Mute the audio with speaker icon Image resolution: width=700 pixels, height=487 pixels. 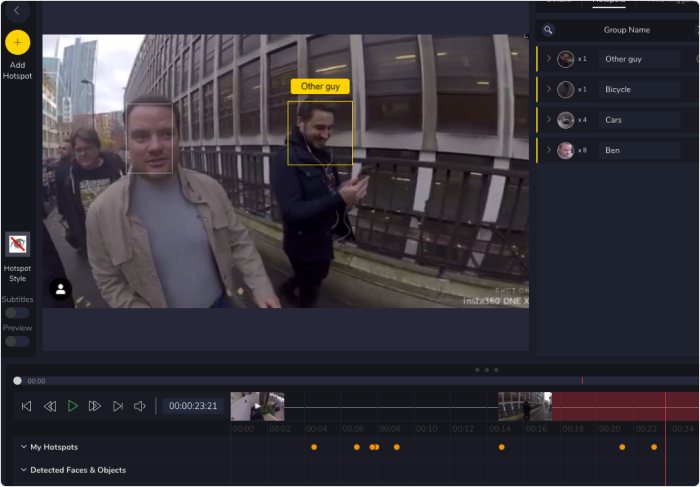pyautogui.click(x=140, y=406)
